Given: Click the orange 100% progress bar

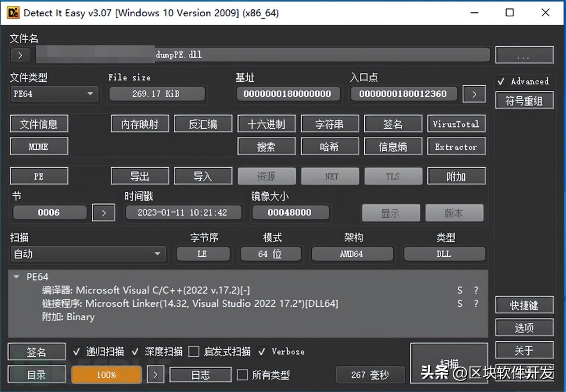Looking at the screenshot, I should 106,374.
